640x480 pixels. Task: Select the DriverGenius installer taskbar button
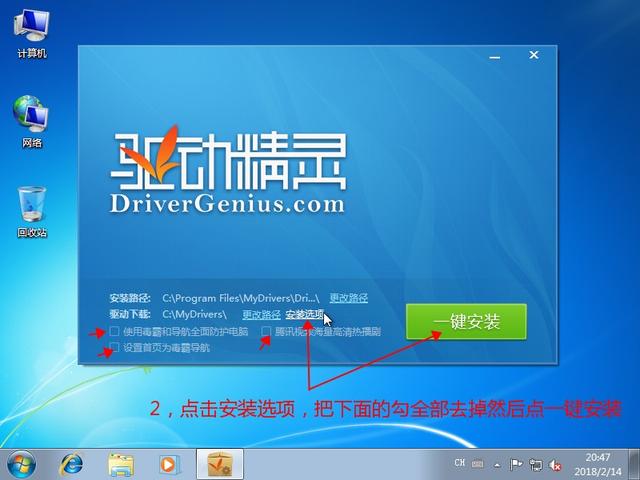(x=220, y=464)
